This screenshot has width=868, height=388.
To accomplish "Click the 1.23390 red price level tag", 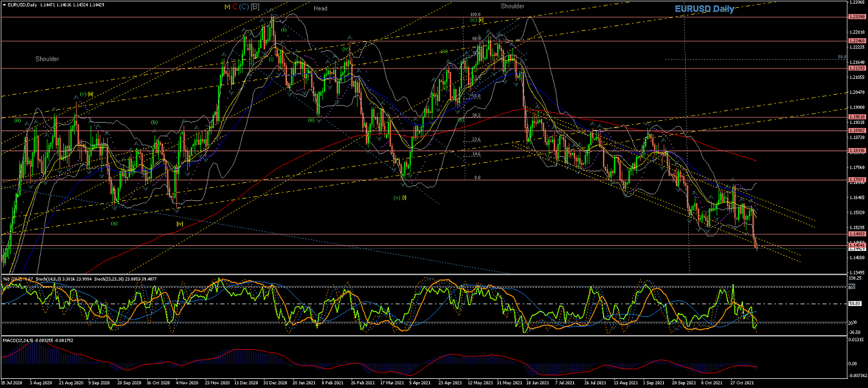I will [x=856, y=17].
